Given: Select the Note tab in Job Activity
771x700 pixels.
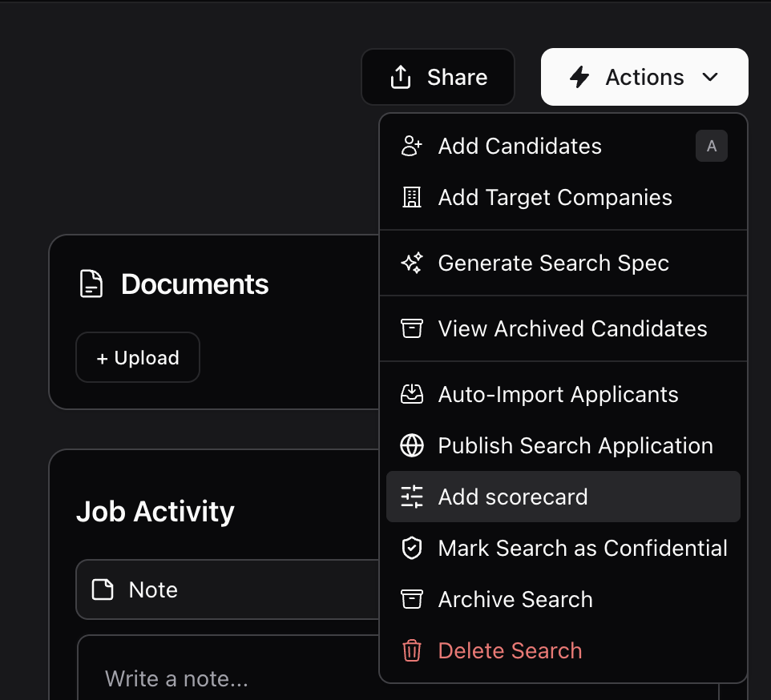Looking at the screenshot, I should pos(227,589).
